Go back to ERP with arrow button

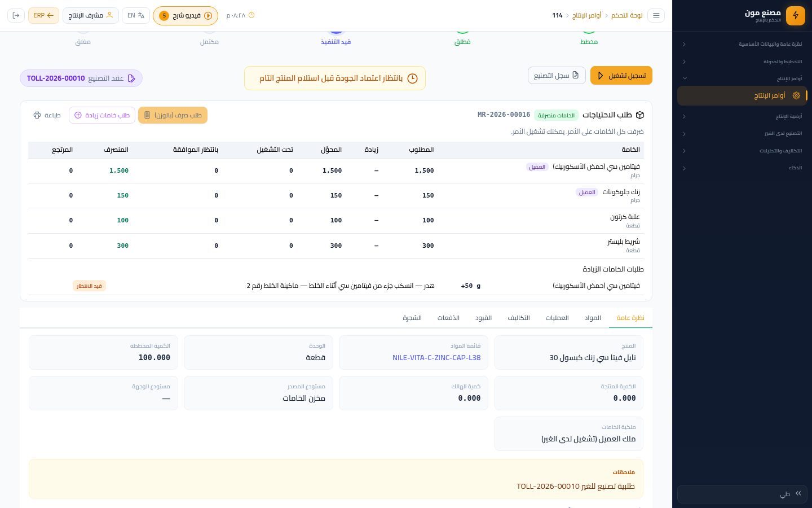(x=43, y=15)
